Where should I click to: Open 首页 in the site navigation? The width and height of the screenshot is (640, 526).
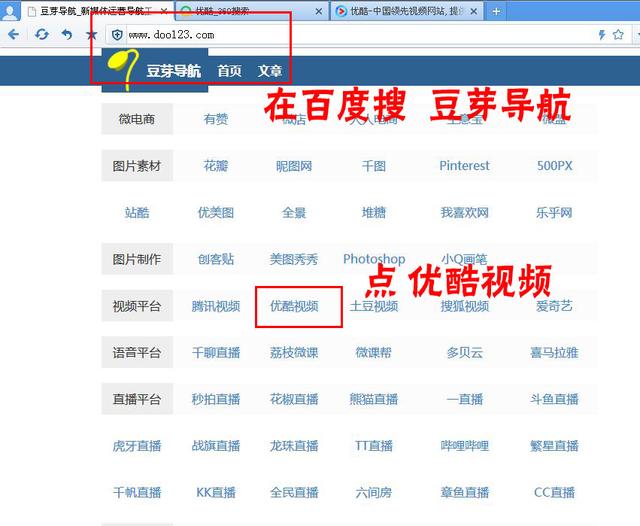pos(229,71)
